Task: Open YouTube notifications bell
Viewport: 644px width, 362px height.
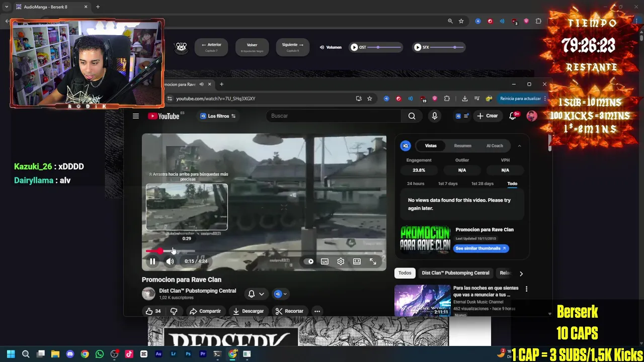Action: [513, 116]
